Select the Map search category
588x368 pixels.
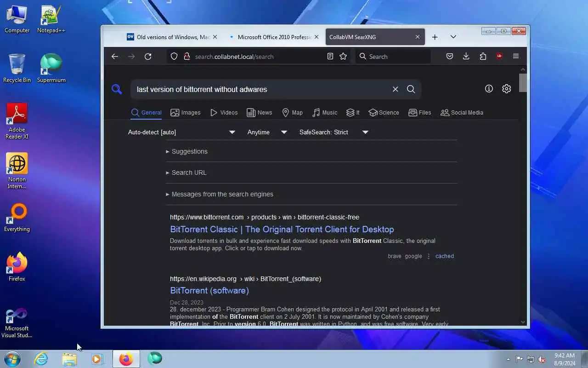[x=292, y=113]
